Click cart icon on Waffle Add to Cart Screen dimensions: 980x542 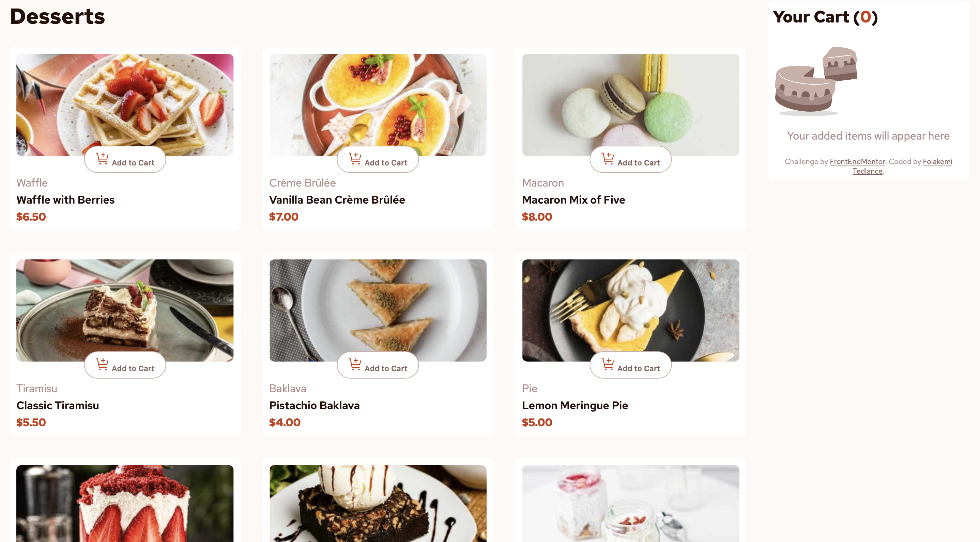click(102, 158)
